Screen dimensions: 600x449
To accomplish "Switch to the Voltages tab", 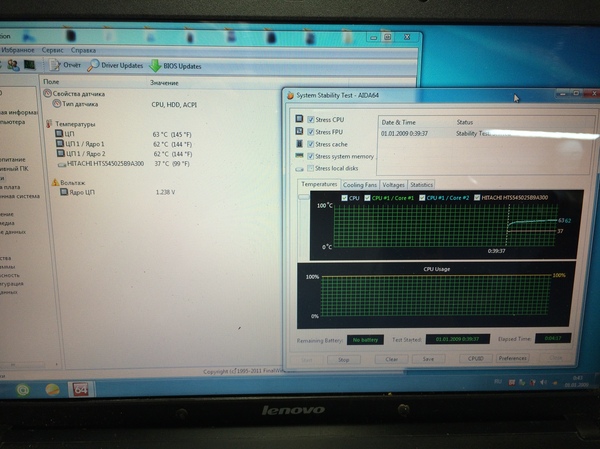I will tap(394, 185).
